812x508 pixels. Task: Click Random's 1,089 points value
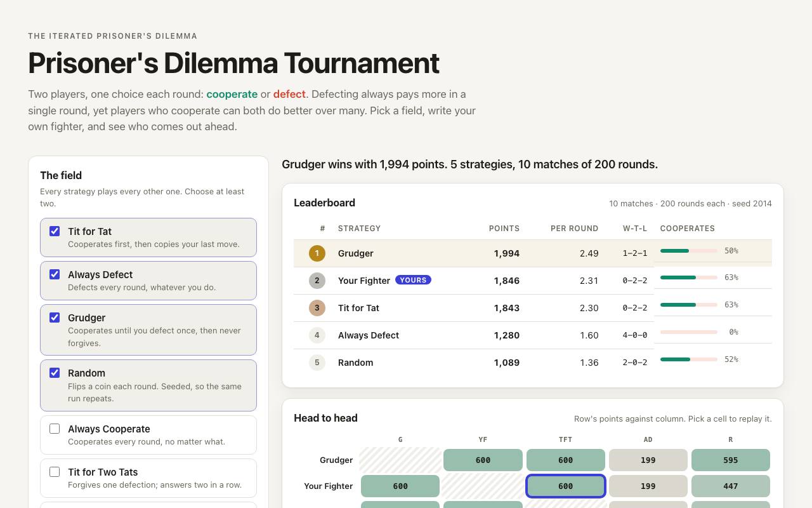tap(506, 363)
